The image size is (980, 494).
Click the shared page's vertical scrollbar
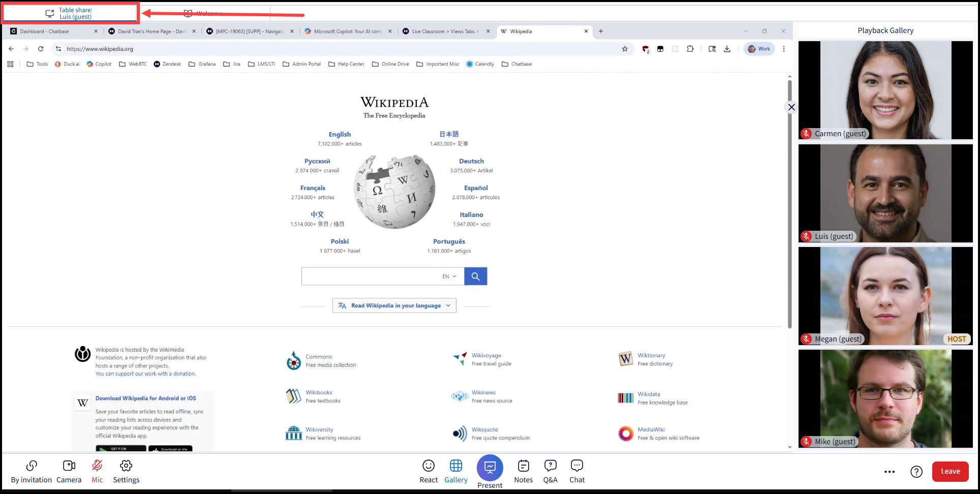[789, 203]
